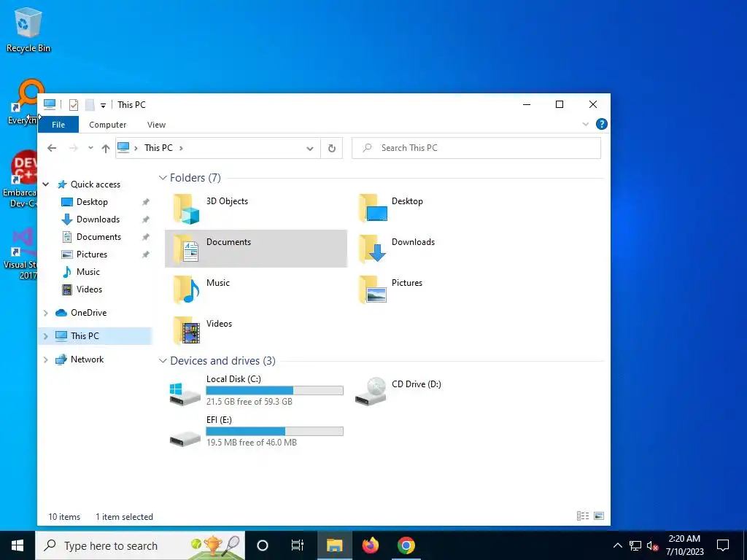Select CD Drive (D:)
This screenshot has width=747, height=560.
click(x=441, y=391)
